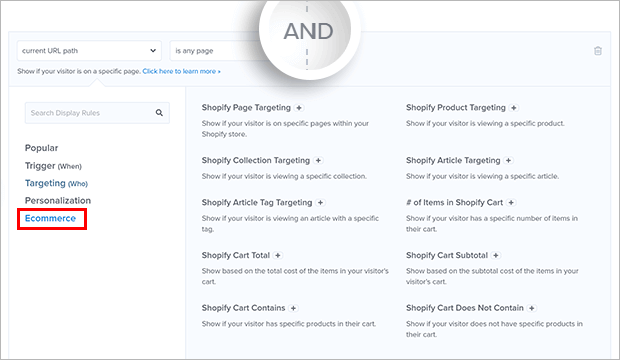Add the Shopify Page Targeting rule plus icon
Viewport: 620px width, 360px height.
(x=299, y=108)
